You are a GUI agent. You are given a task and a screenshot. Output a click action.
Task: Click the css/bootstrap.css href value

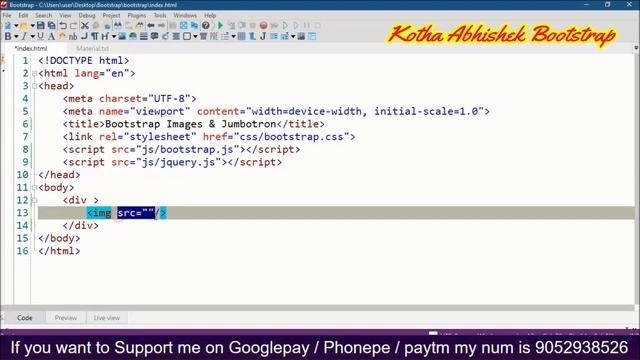click(x=291, y=137)
